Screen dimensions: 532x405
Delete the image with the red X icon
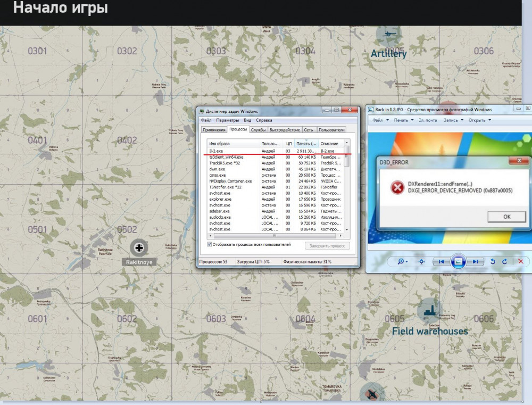pos(521,261)
